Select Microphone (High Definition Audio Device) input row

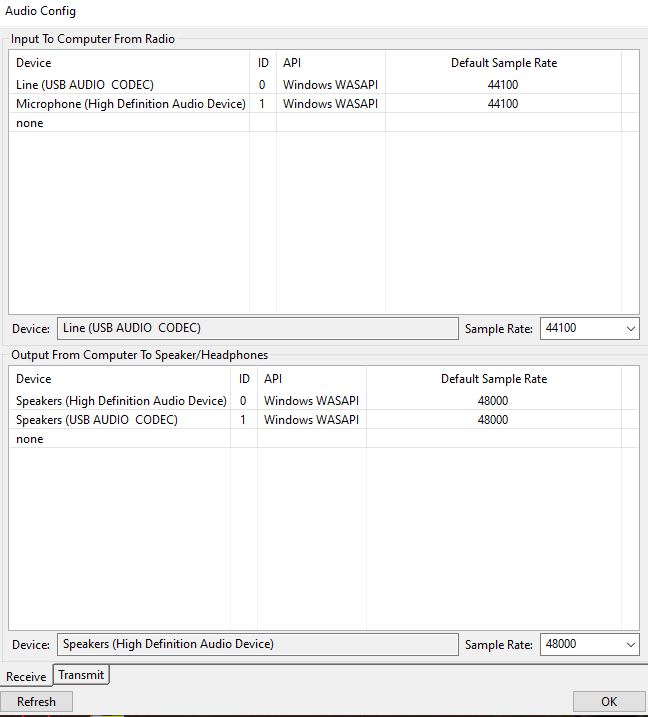(130, 104)
